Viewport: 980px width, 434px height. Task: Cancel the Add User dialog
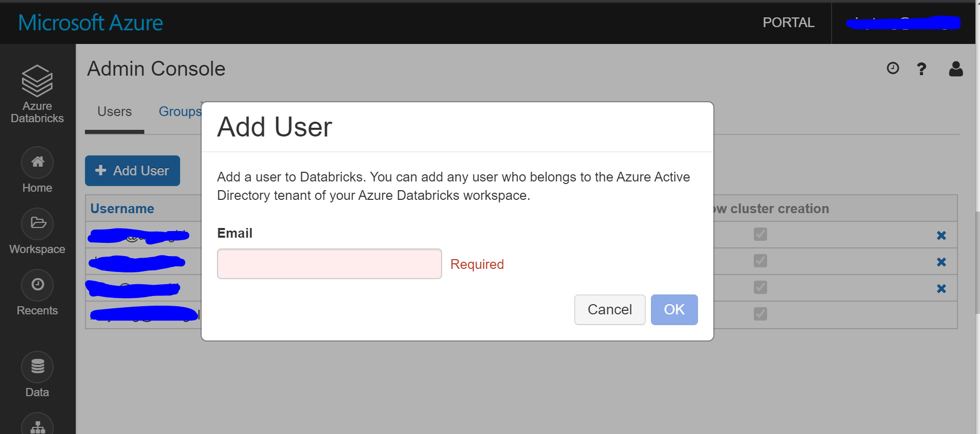(609, 310)
